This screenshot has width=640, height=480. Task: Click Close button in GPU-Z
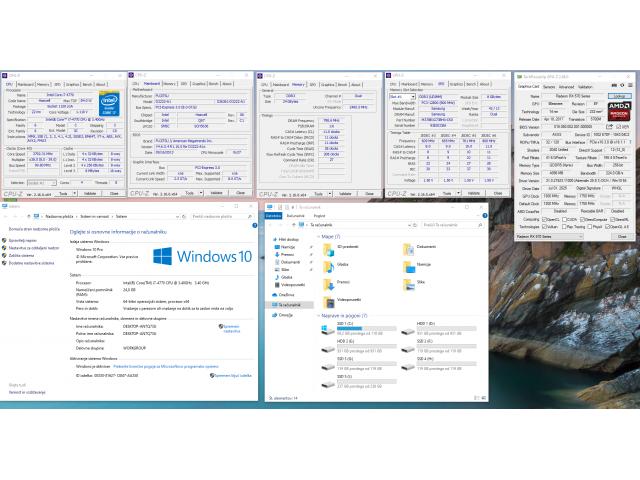click(622, 236)
